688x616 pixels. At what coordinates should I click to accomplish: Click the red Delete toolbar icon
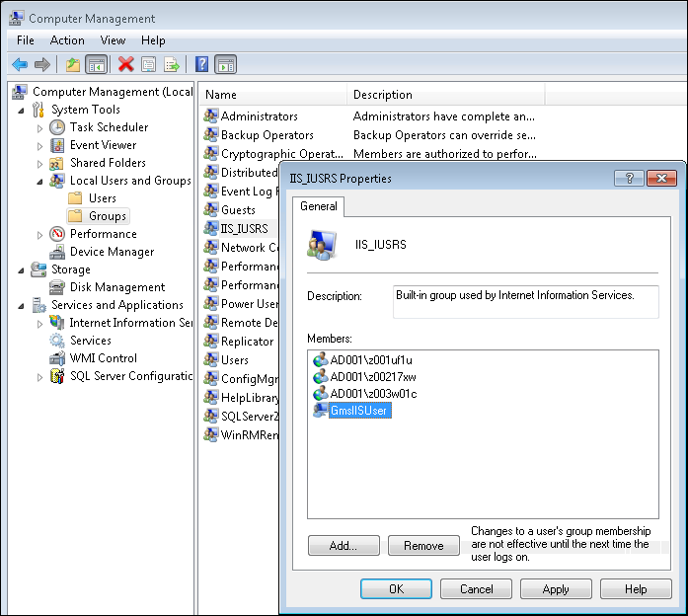(125, 65)
